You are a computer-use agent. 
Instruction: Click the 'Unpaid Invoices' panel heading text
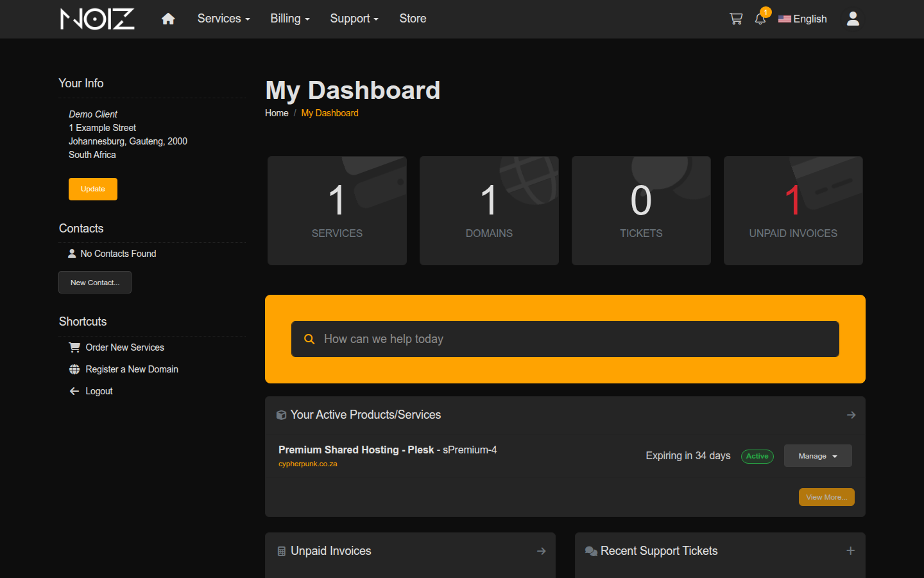coord(331,551)
